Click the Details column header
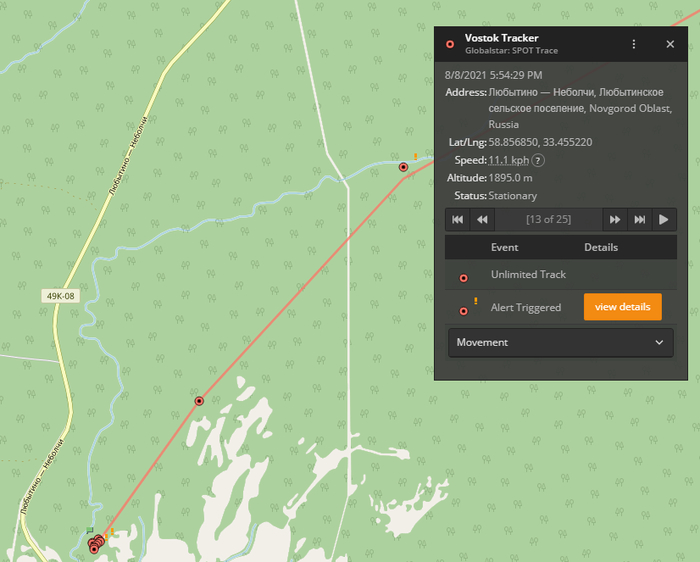The height and width of the screenshot is (562, 700). pos(601,247)
